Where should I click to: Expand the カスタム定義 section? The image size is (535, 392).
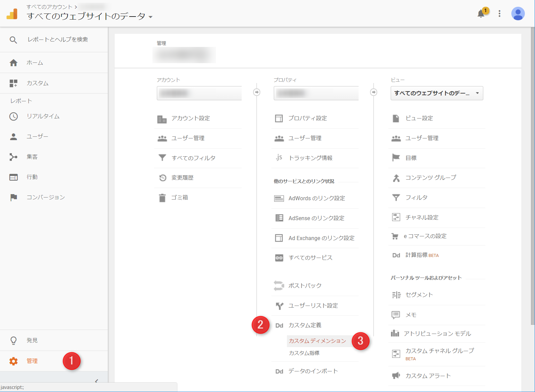pos(305,325)
